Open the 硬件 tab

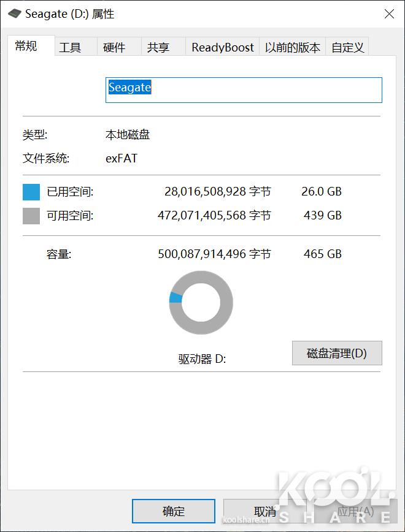point(119,47)
